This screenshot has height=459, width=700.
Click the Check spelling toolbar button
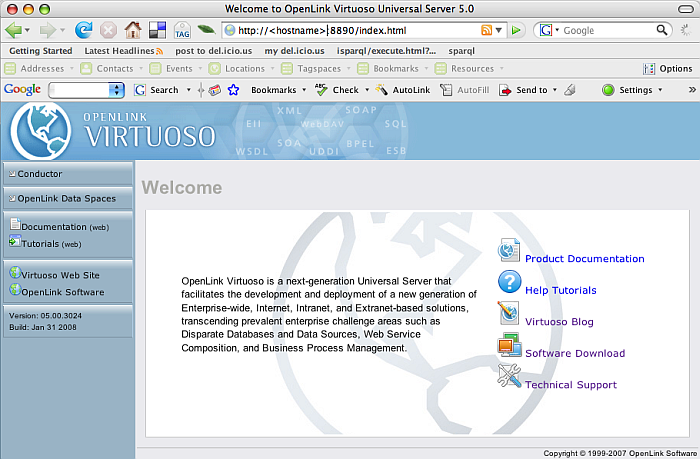coord(337,90)
